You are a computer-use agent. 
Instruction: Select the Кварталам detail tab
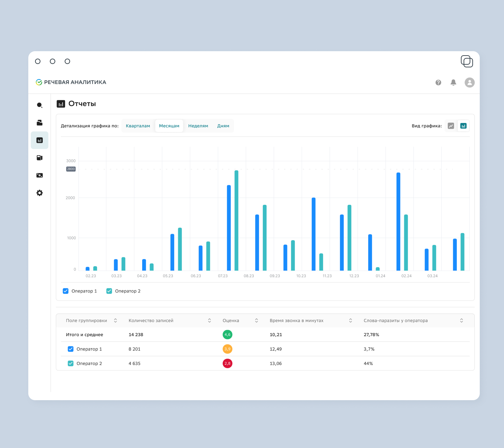[138, 126]
